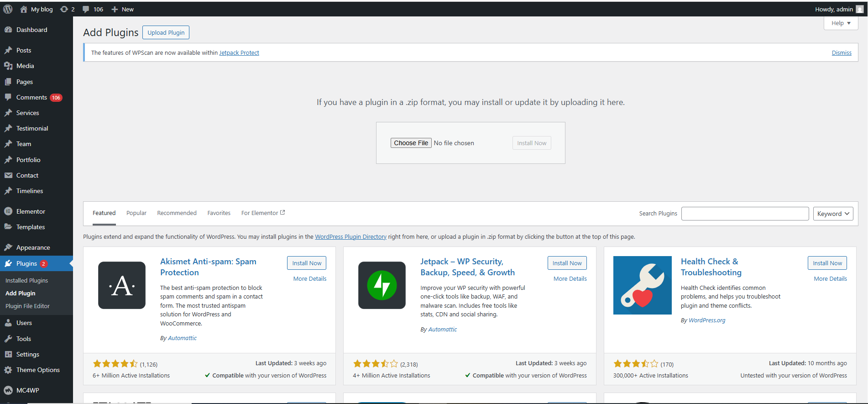Click the Contact envelope icon
The image size is (868, 404).
coord(8,175)
